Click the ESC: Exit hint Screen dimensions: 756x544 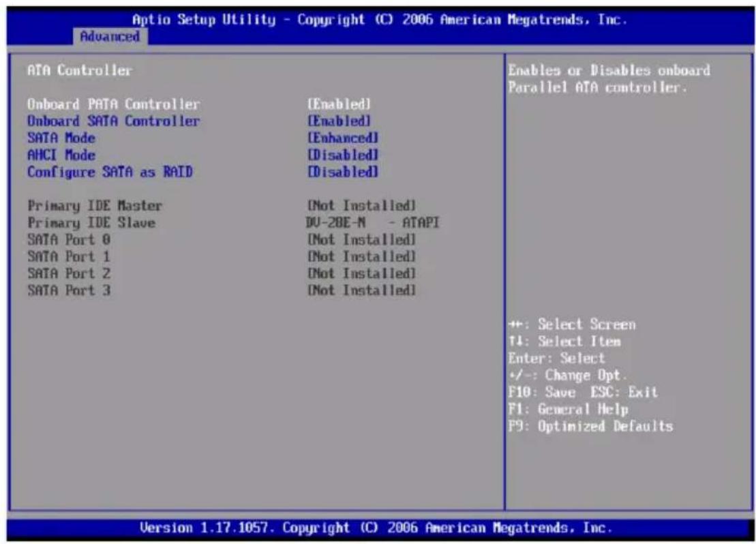(x=624, y=392)
